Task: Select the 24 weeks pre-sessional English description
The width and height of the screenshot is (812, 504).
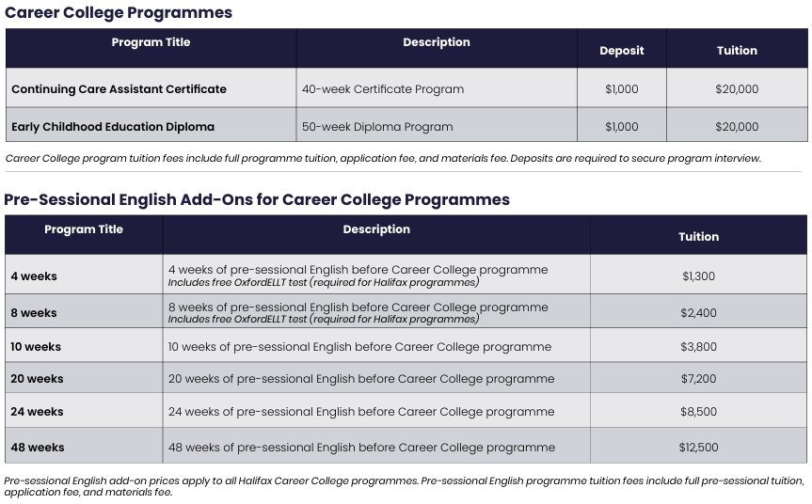Action: coord(361,412)
